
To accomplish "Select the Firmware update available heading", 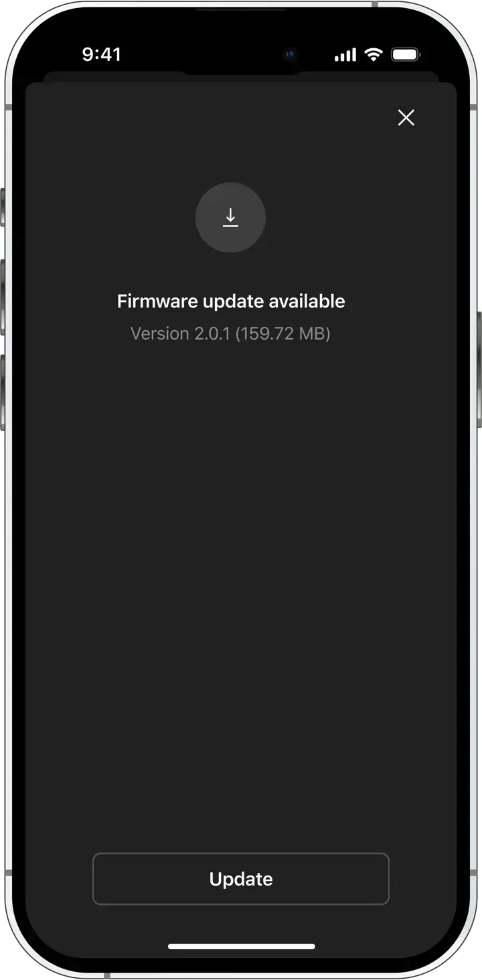I will 231,301.
